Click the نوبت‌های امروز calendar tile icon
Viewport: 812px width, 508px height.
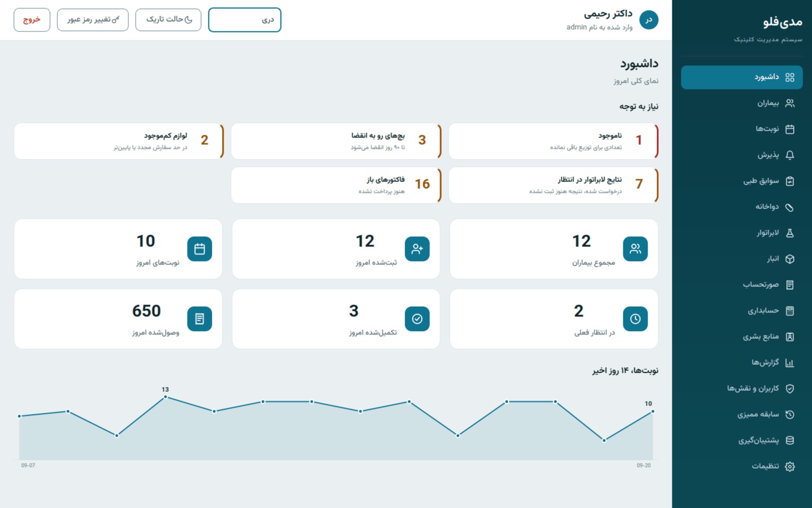click(199, 249)
